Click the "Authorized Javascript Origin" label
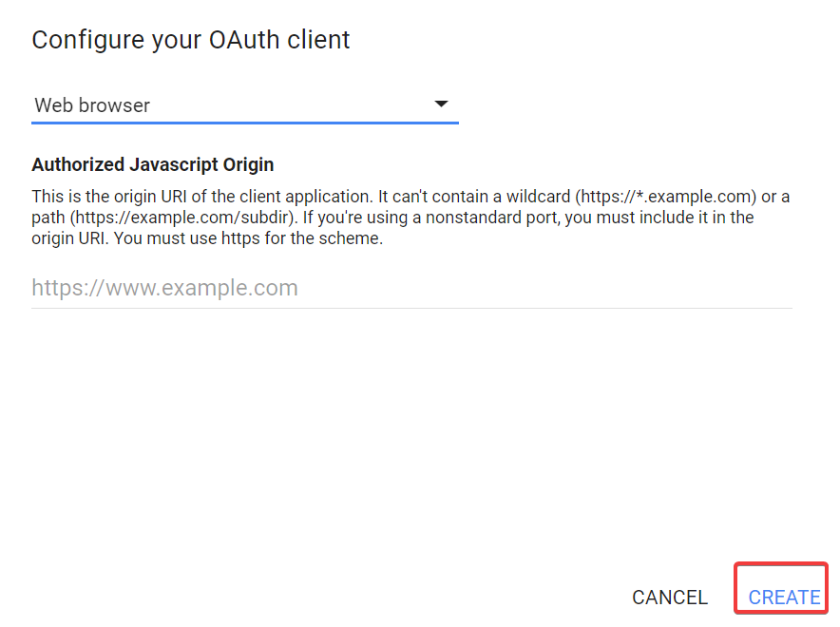The image size is (840, 627). pyautogui.click(x=153, y=164)
